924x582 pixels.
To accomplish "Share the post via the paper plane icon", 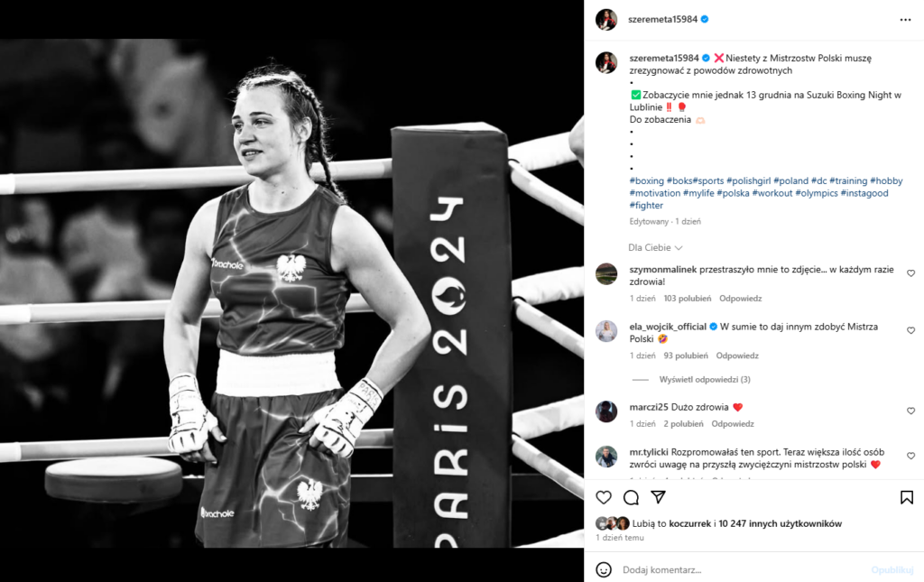I will 658,497.
